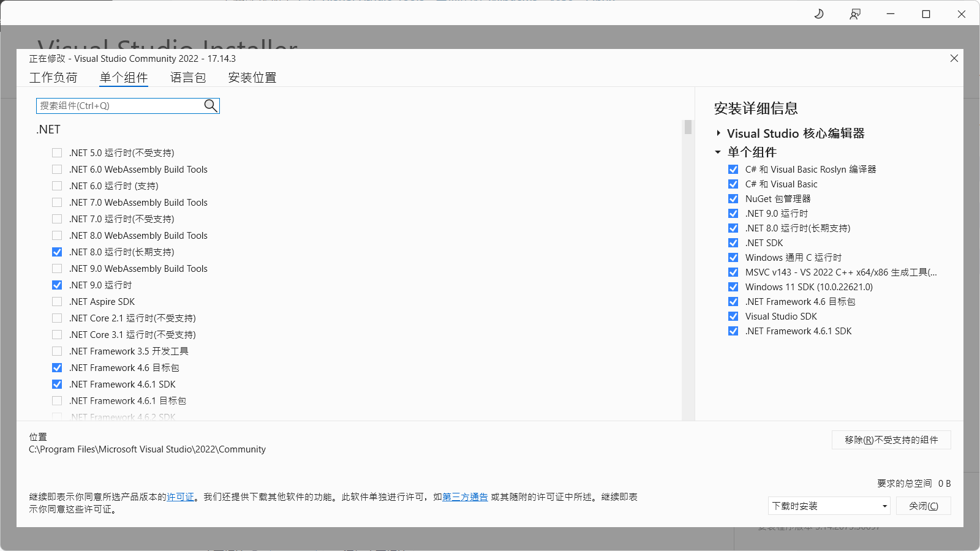Image resolution: width=980 pixels, height=551 pixels.
Task: Click the .NET category heading
Action: pyautogui.click(x=48, y=129)
